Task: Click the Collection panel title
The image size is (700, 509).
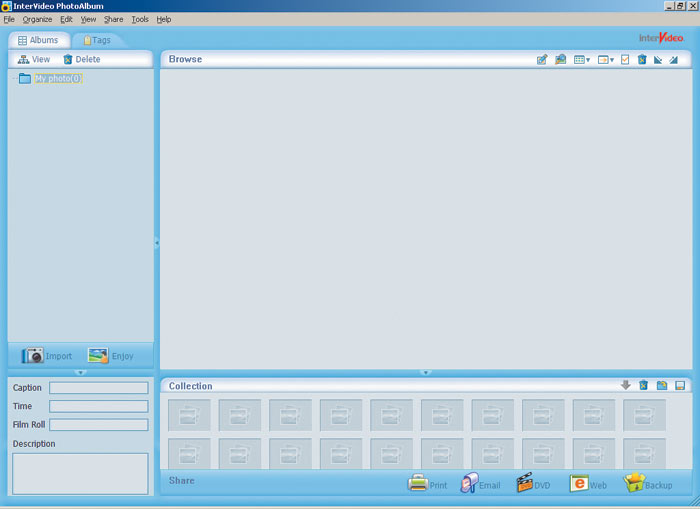Action: click(x=191, y=386)
